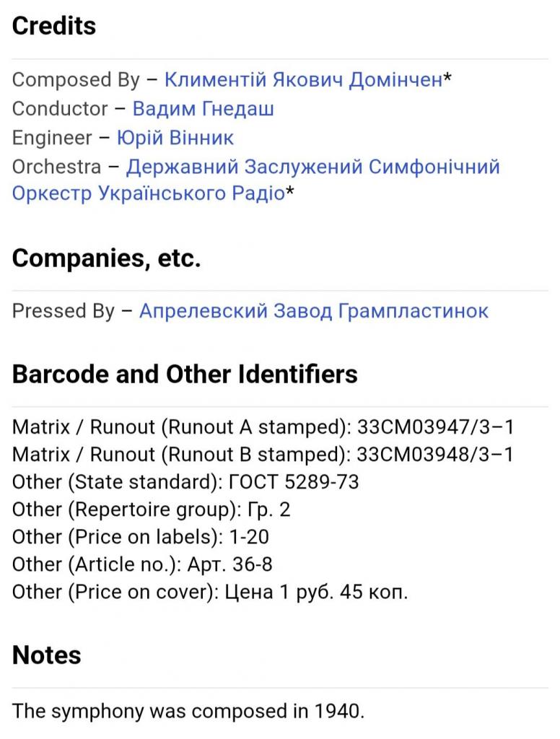Open engineer Юрій Вінник link
Viewport: 560px width, 739px height.
pos(175,137)
